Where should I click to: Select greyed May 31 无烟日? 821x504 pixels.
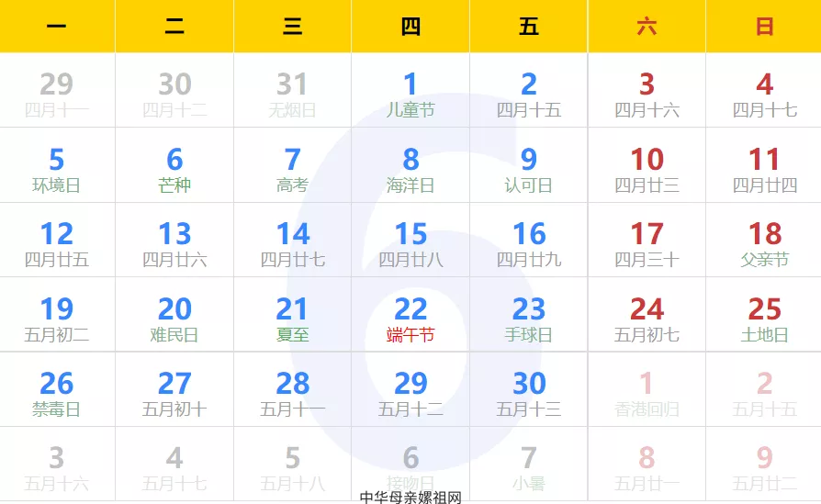pyautogui.click(x=292, y=90)
